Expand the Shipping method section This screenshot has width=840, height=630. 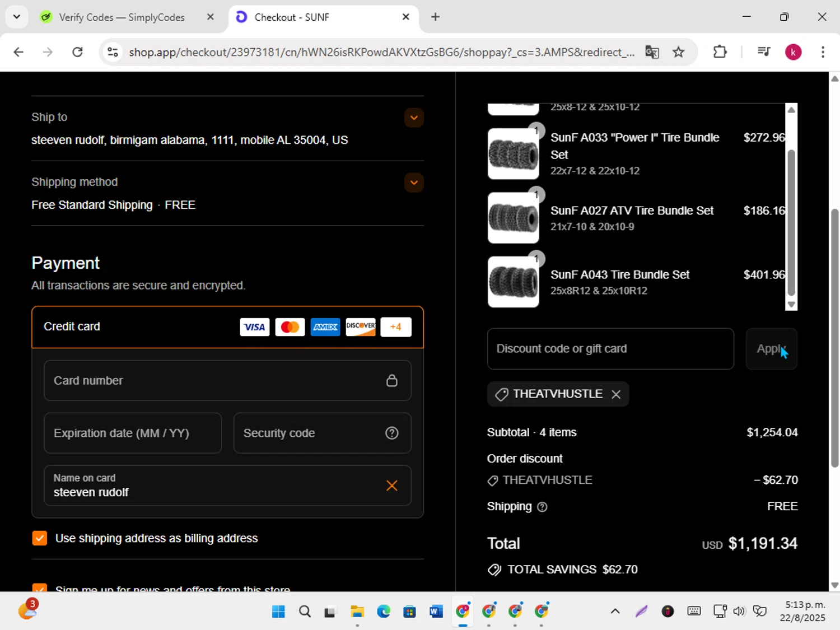[414, 183]
